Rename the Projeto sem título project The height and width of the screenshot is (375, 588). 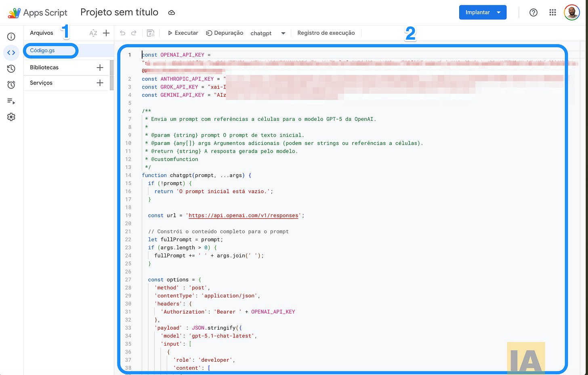click(x=119, y=12)
